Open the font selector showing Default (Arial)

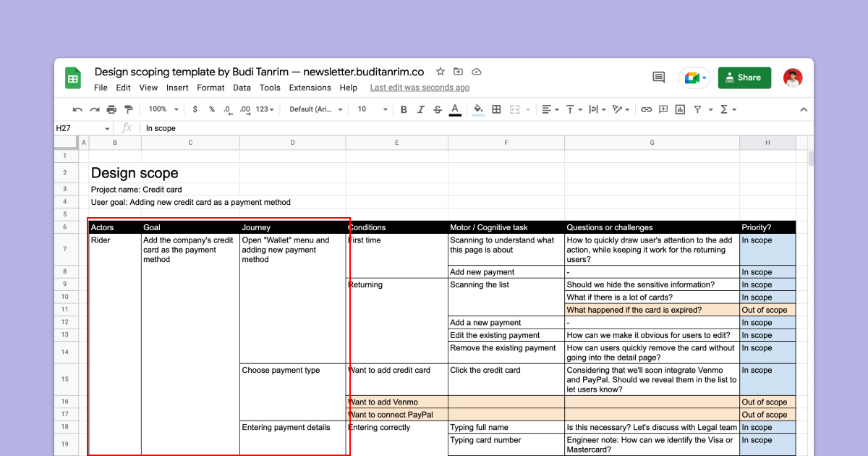click(315, 109)
